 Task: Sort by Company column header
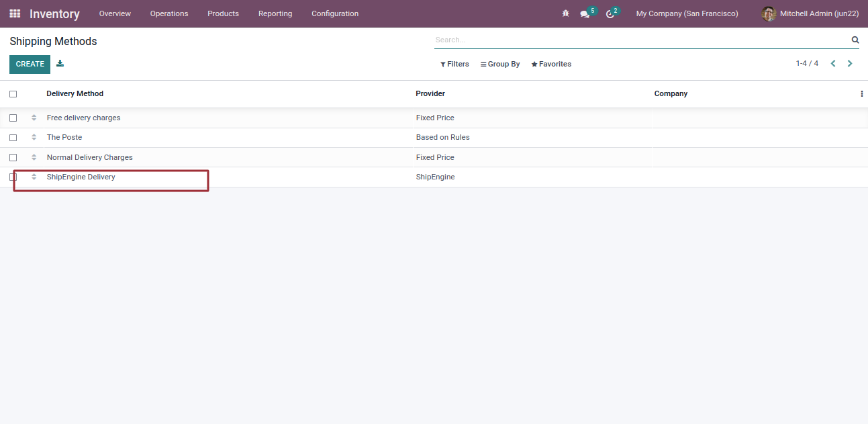coord(671,93)
